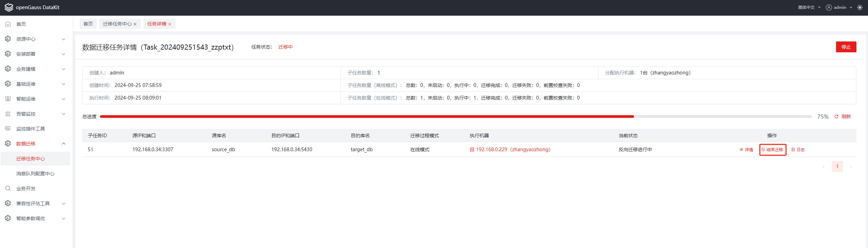868x248 pixels.
Task: View subtask 详情 with eye icon
Action: [746, 149]
